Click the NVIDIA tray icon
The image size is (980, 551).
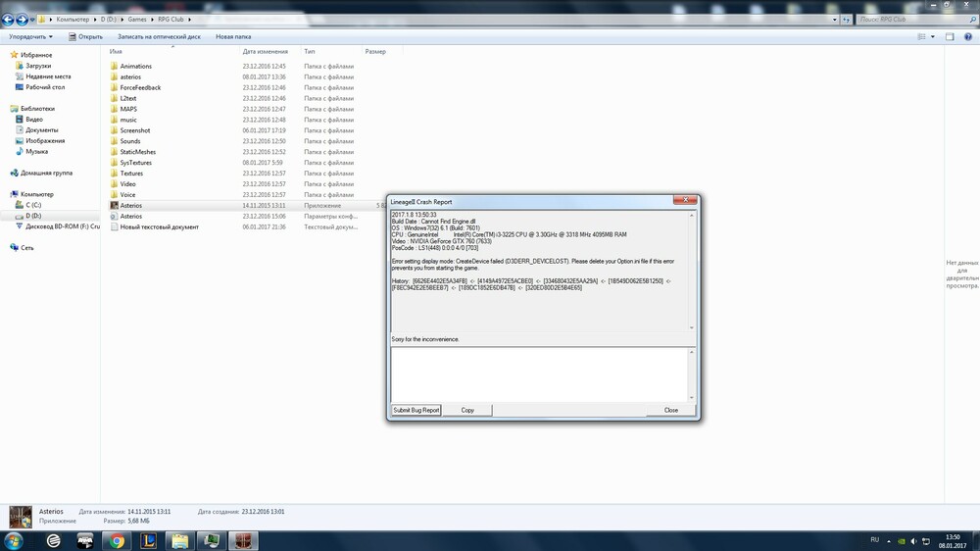point(902,541)
